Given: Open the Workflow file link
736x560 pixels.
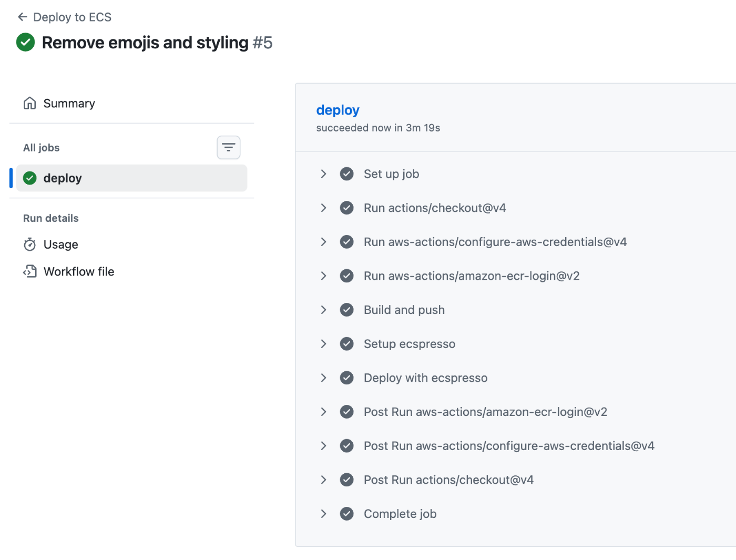Looking at the screenshot, I should click(x=79, y=271).
